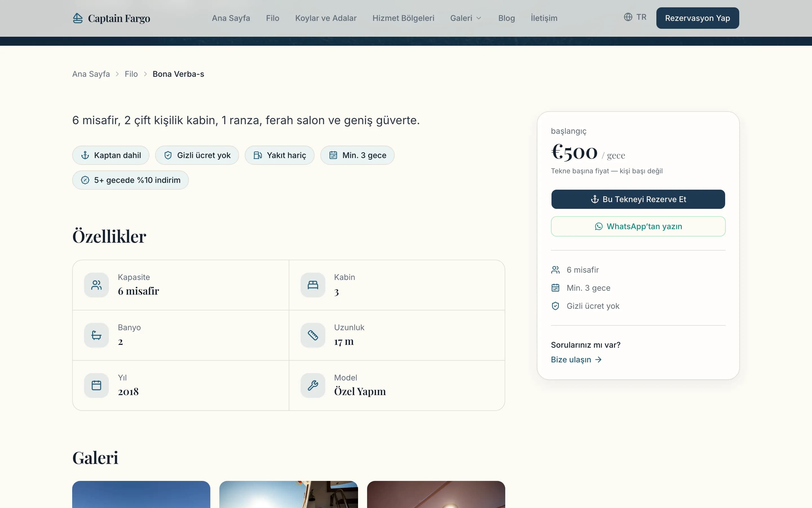The width and height of the screenshot is (812, 508).
Task: Open the middle gallery thumbnail with sun
Action: (288, 494)
